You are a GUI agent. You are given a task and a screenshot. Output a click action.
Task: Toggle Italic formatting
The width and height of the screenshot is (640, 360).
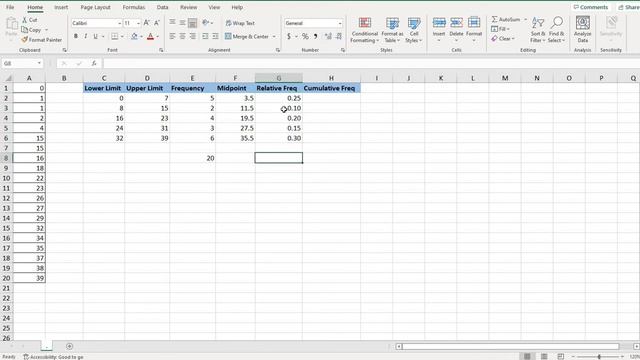[85, 36]
